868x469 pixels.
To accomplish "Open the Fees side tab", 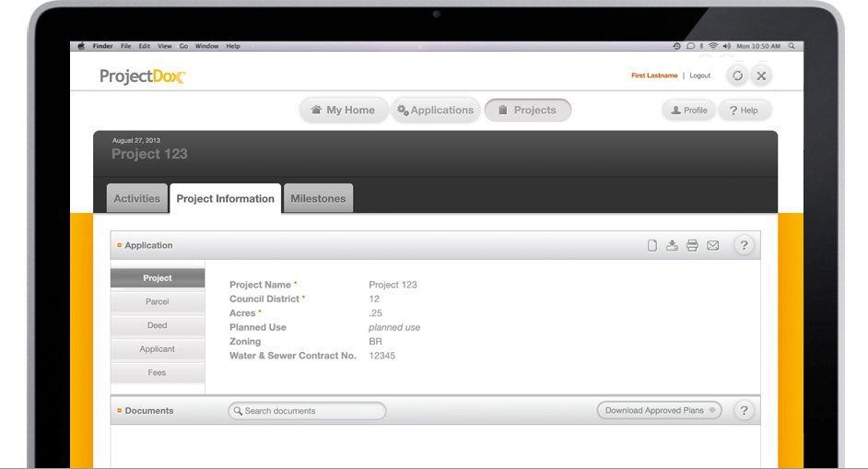I will click(158, 373).
